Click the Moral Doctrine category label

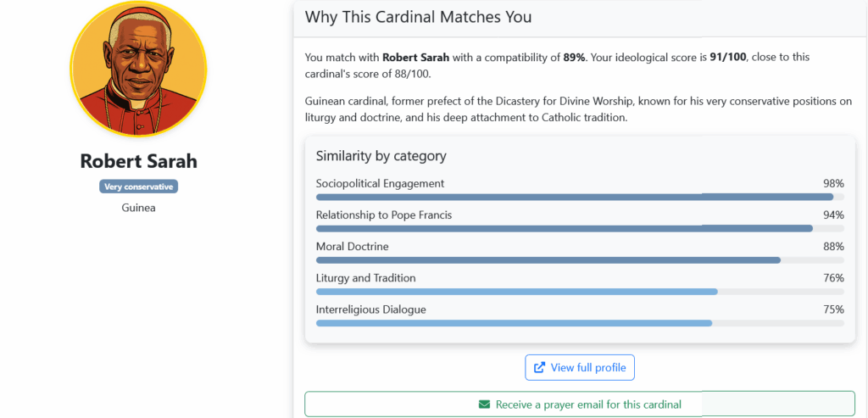pos(352,247)
